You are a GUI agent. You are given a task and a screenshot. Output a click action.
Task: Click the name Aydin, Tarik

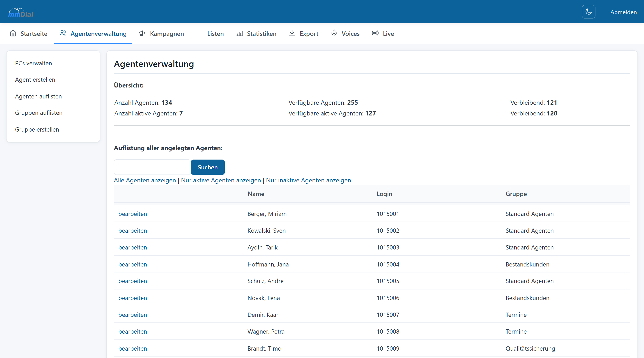[263, 247]
